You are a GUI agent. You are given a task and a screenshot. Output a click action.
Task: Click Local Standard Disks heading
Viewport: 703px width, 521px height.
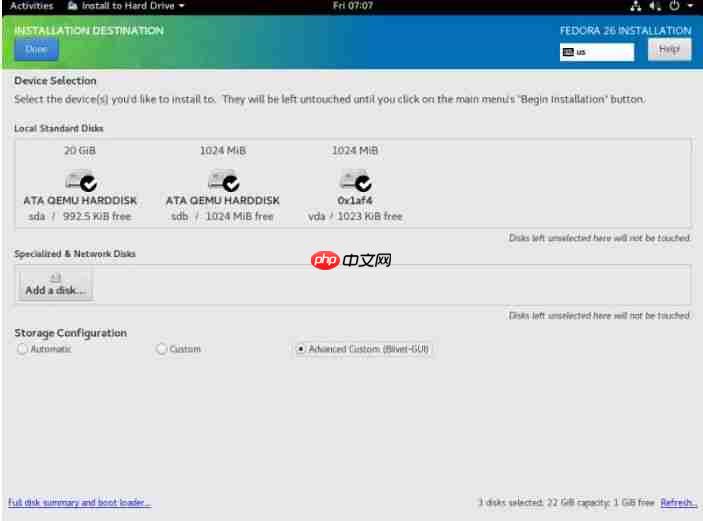point(59,128)
